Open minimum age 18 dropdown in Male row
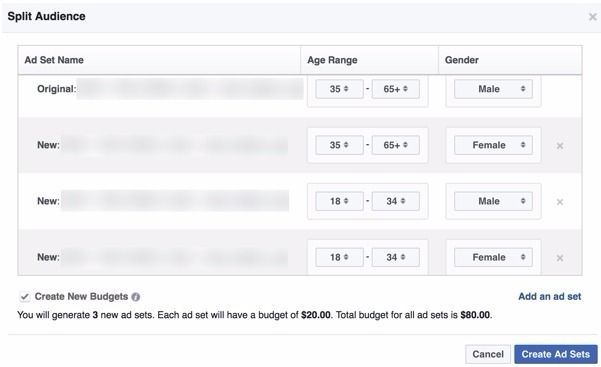 [339, 201]
